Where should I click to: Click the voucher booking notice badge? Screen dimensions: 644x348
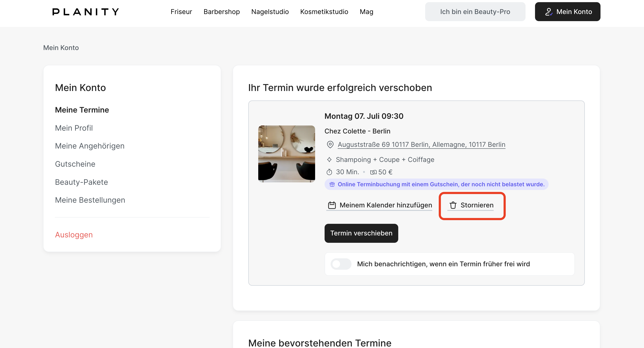437,184
